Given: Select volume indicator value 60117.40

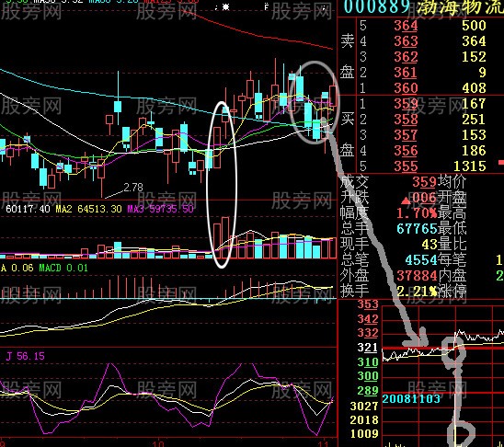Looking at the screenshot, I should click(28, 209).
